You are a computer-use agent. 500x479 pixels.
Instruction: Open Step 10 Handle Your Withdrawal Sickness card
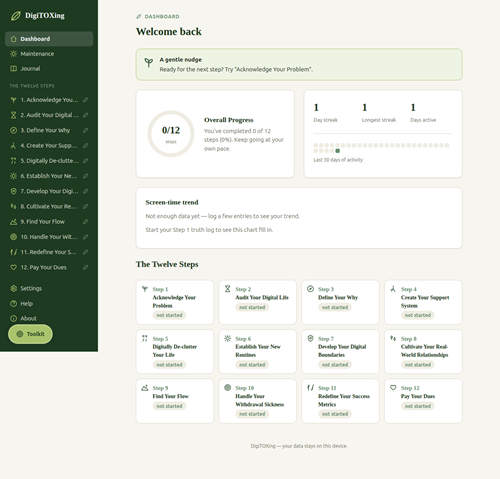[x=257, y=401]
